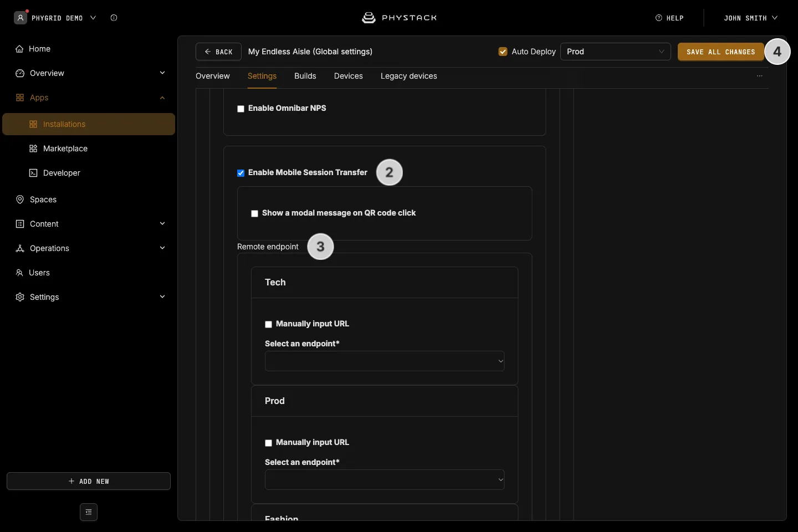Click the Apps grid icon
The width and height of the screenshot is (798, 532).
click(x=20, y=98)
